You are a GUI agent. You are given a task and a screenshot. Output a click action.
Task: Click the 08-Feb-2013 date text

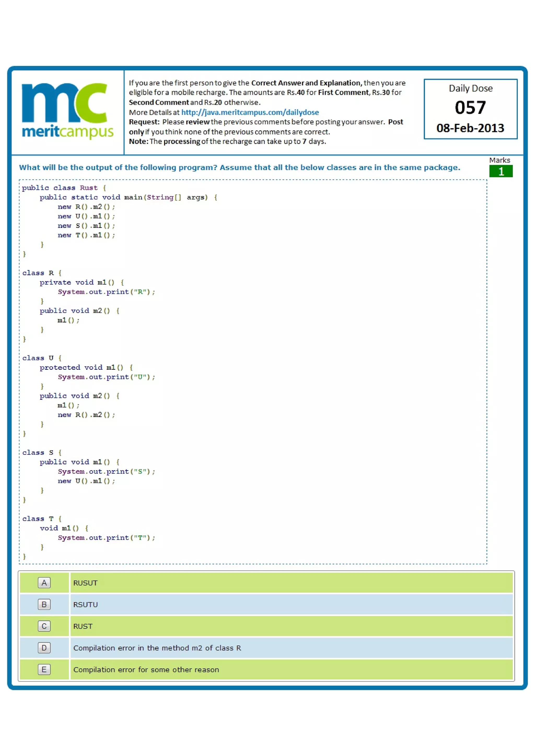click(x=470, y=128)
